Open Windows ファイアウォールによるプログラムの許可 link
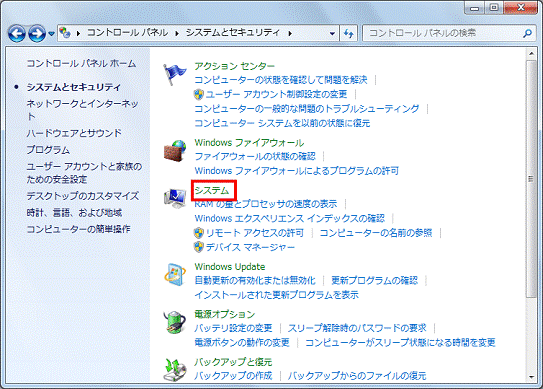543x389 pixels. point(296,171)
